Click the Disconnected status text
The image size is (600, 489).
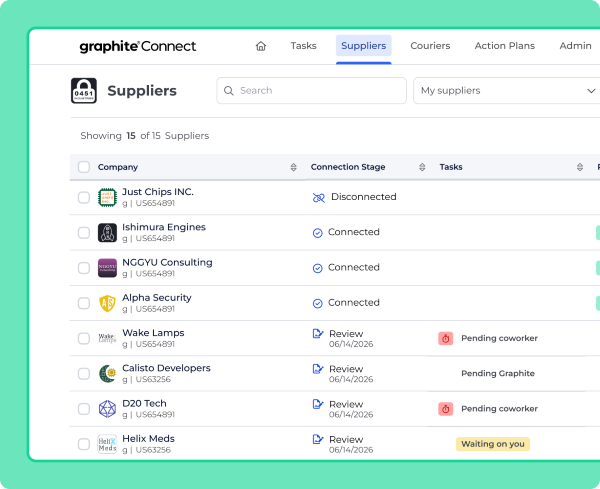(364, 197)
